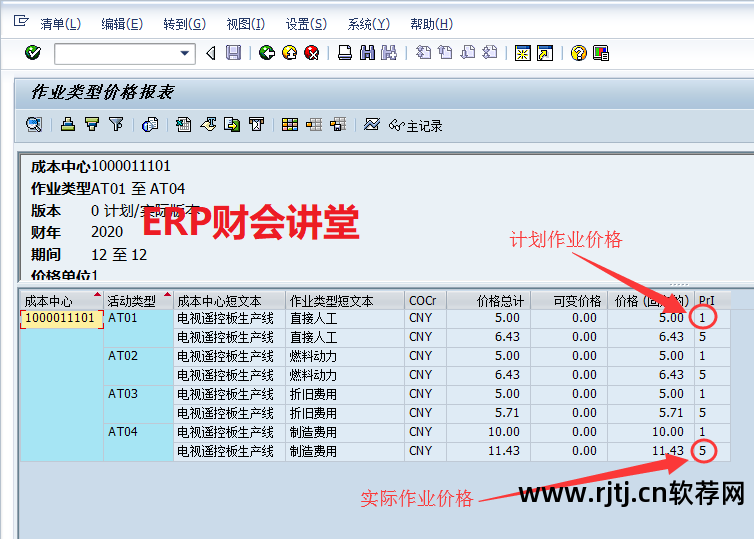The height and width of the screenshot is (539, 754).
Task: Set a filter with the funnel icon
Action: tap(116, 125)
